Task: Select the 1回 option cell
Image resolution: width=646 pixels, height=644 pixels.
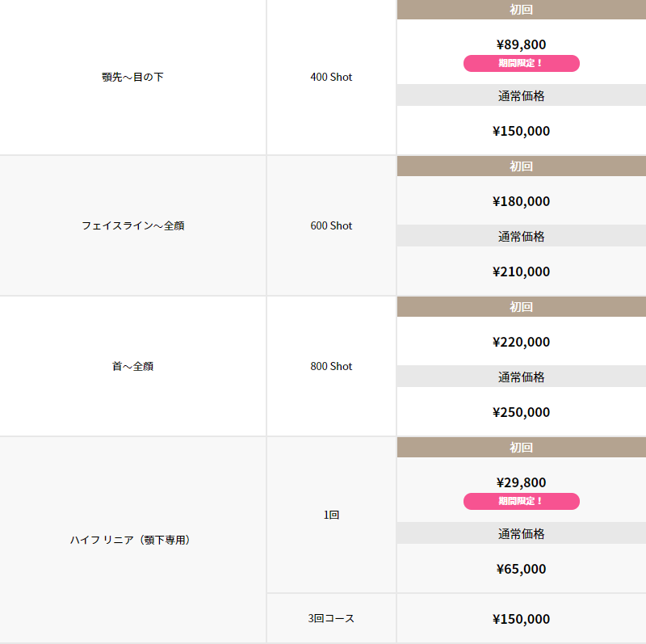Action: click(331, 515)
